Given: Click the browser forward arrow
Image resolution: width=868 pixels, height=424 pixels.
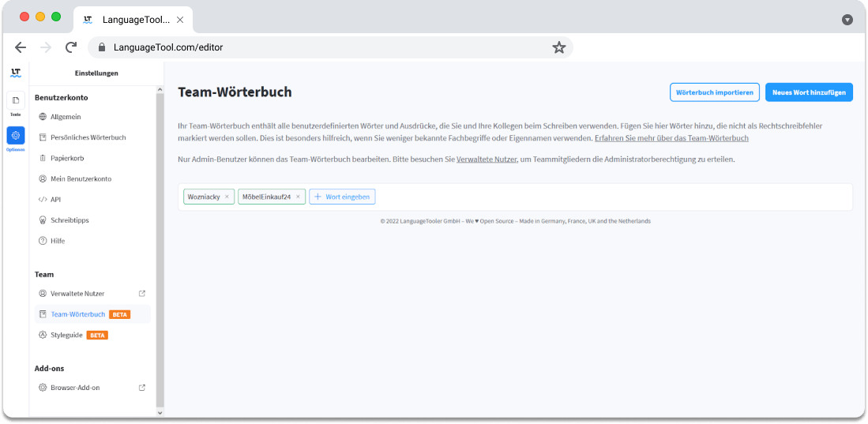Looking at the screenshot, I should pyautogui.click(x=46, y=47).
